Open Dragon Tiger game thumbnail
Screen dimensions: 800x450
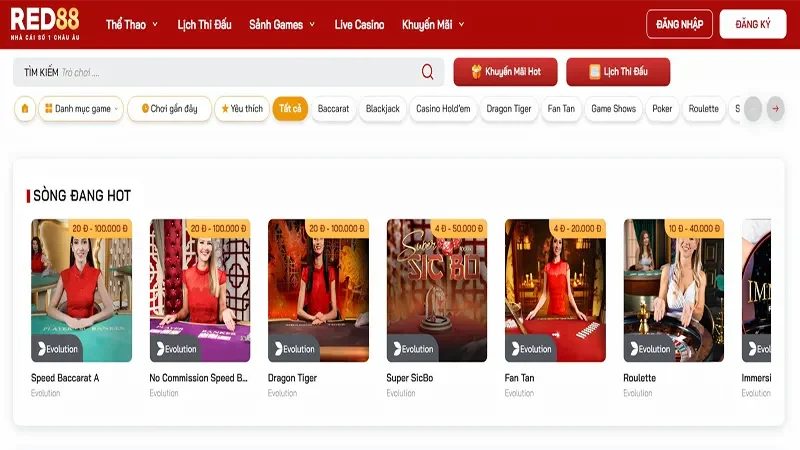pyautogui.click(x=318, y=290)
